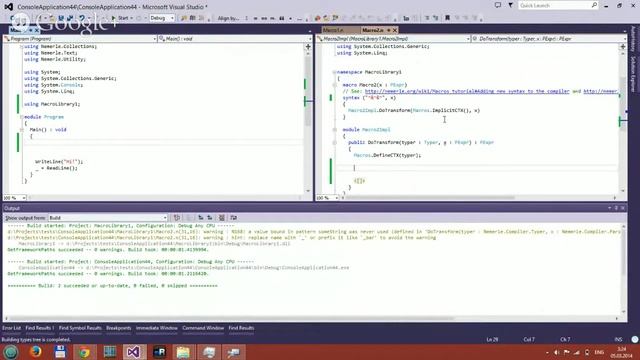Open the Main() : void member dropdown
Image resolution: width=640 pixels, height=360 pixels.
(235, 39)
